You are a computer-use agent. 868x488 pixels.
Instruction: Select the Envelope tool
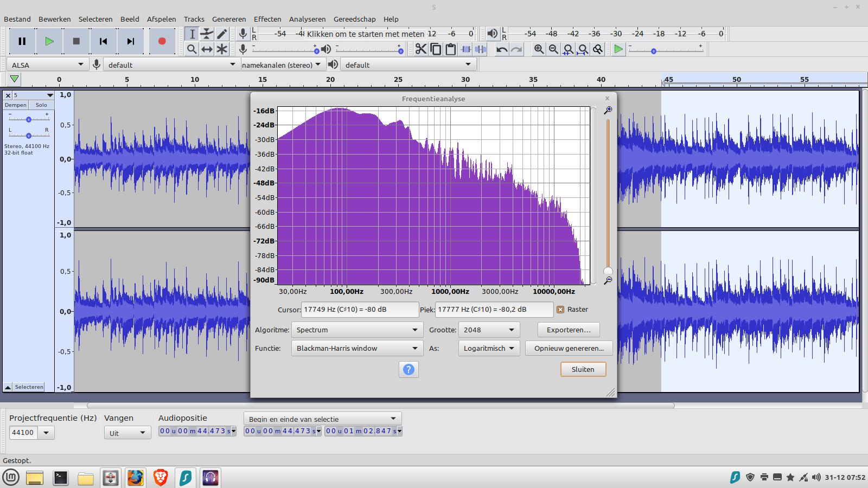207,34
